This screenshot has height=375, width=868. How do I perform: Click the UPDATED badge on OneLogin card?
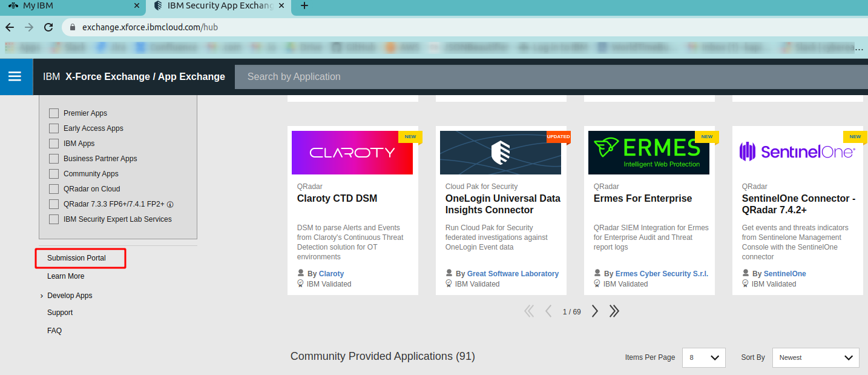tap(558, 137)
